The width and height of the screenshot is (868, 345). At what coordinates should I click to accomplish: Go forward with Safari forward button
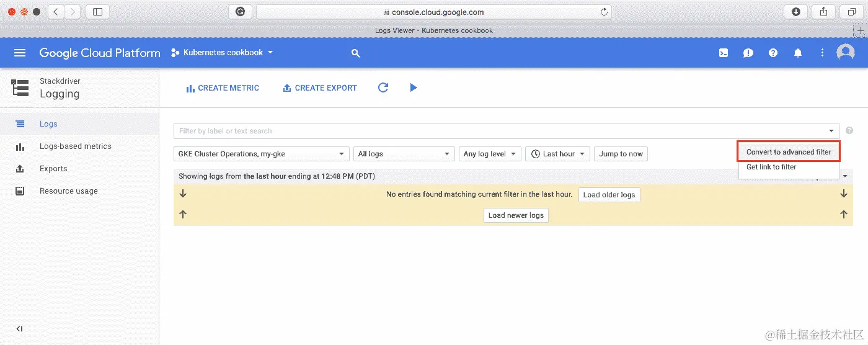click(x=72, y=12)
